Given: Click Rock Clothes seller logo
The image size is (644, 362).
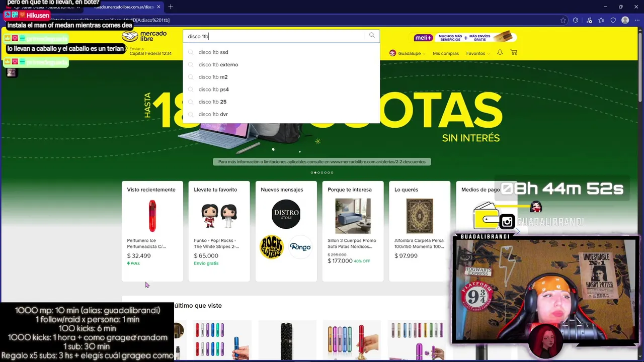Looking at the screenshot, I should pos(271,247).
